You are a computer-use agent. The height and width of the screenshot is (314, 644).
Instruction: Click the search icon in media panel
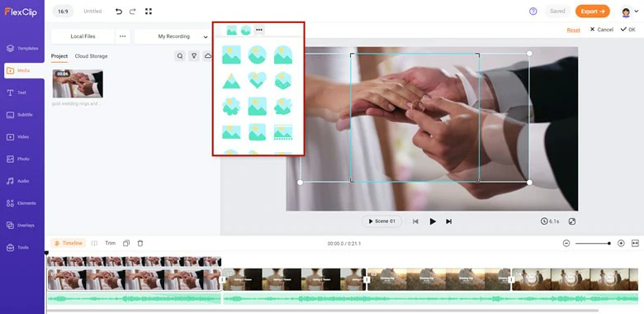(180, 56)
